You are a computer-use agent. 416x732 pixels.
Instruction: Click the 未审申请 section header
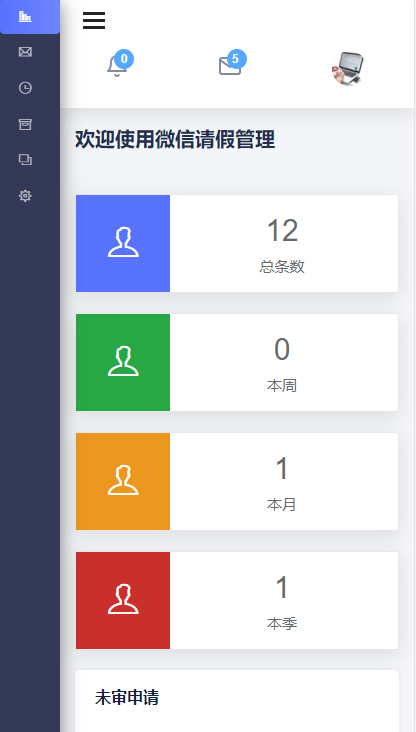[127, 697]
